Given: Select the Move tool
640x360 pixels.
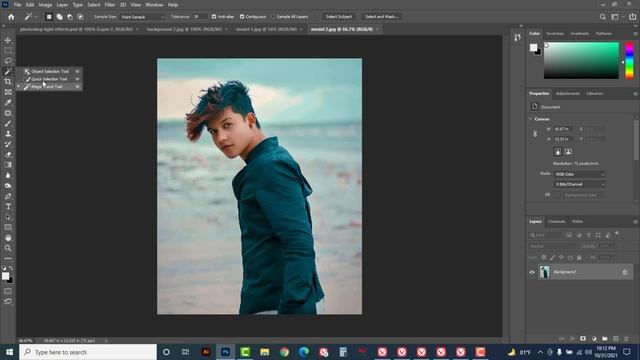Looking at the screenshot, I should 8,40.
